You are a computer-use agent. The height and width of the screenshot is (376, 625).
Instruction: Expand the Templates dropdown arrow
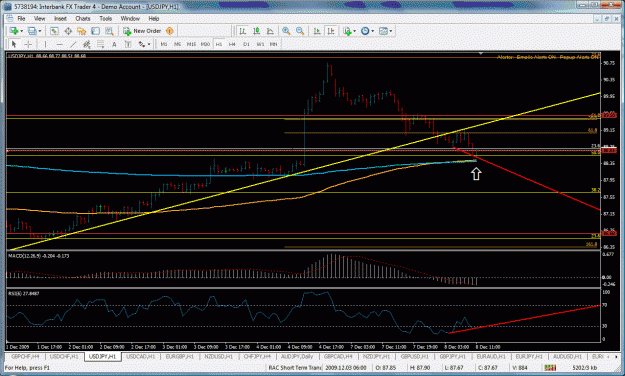pyautogui.click(x=391, y=31)
